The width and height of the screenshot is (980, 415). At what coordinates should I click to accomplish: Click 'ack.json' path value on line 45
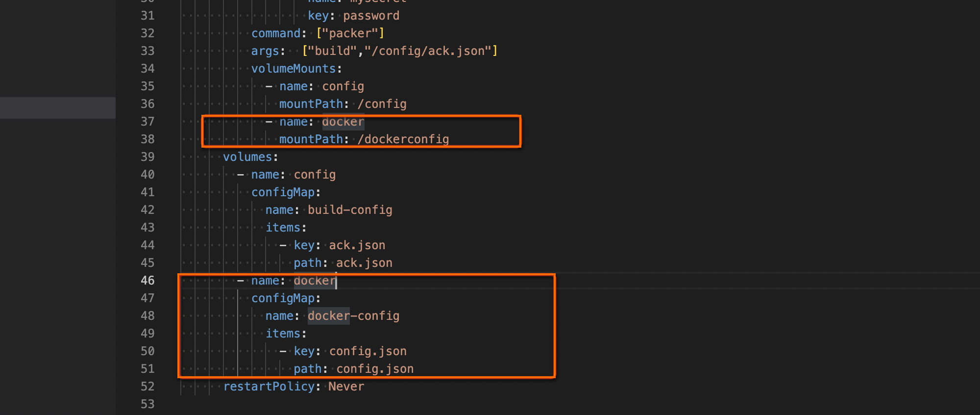(364, 263)
